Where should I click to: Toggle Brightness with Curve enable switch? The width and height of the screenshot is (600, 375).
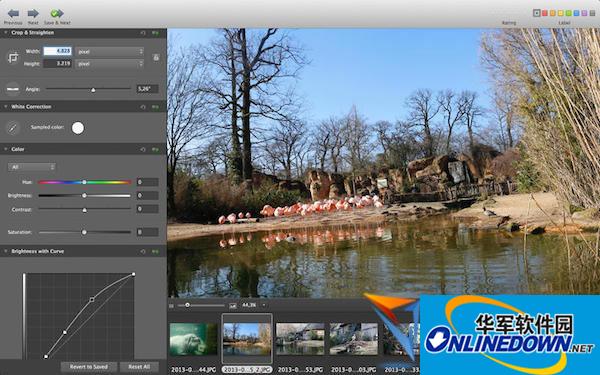click(x=155, y=251)
